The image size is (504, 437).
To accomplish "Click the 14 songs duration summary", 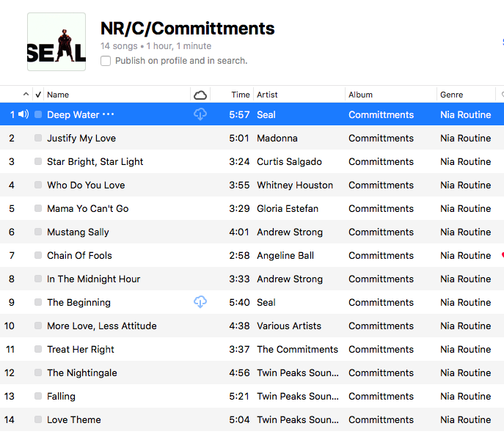I will pyautogui.click(x=156, y=46).
